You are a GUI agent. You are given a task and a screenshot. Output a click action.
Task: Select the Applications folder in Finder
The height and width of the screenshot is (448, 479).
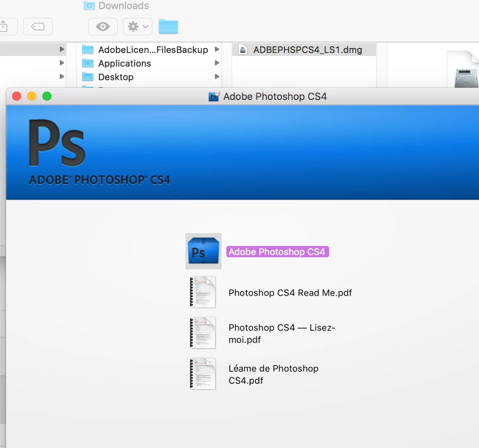click(x=149, y=63)
